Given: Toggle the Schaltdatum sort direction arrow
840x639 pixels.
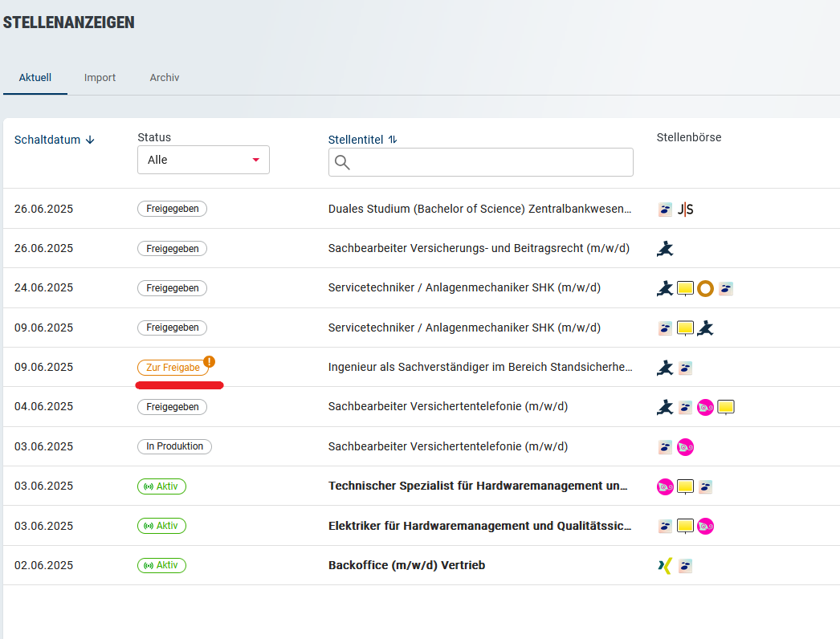Looking at the screenshot, I should pos(89,140).
